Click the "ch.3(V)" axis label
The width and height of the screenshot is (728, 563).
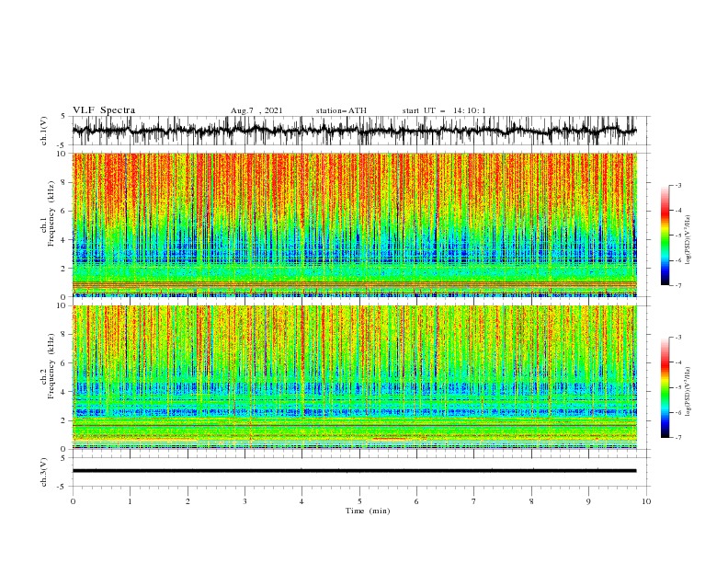[44, 472]
